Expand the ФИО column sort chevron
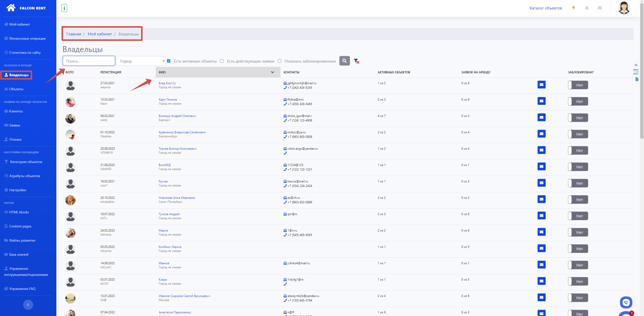This screenshot has width=644, height=316. pos(272,72)
